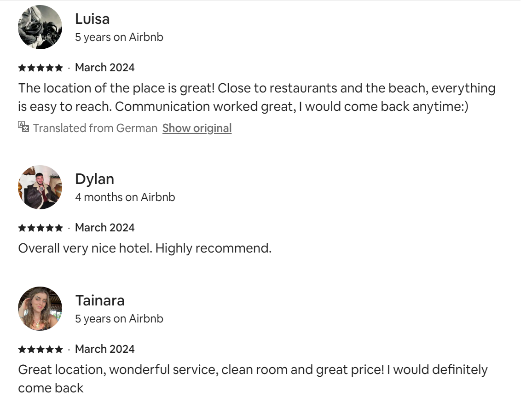This screenshot has height=397, width=532.
Task: Click on Tainara's name heading
Action: (100, 300)
